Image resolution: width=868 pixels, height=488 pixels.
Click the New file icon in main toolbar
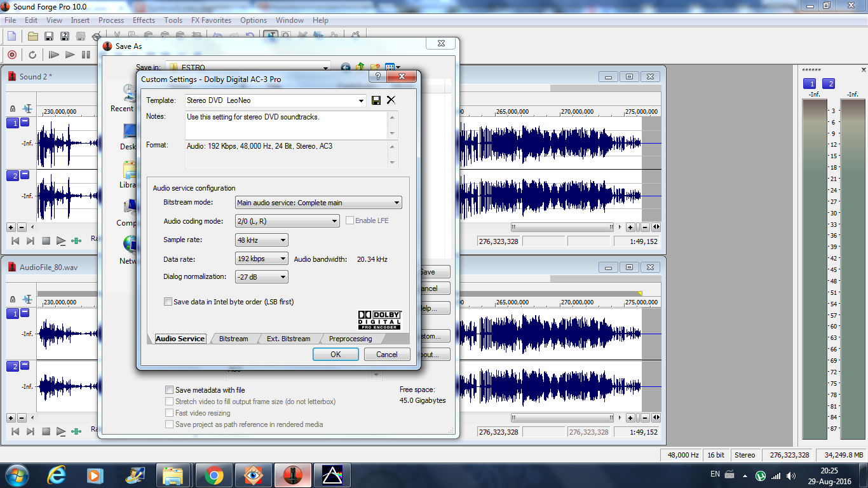[x=11, y=36]
